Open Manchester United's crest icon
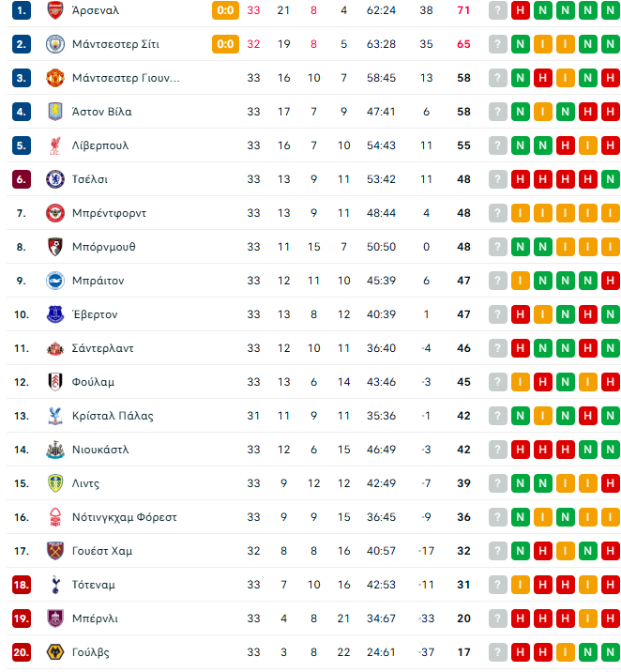This screenshot has height=672, width=621. click(54, 78)
